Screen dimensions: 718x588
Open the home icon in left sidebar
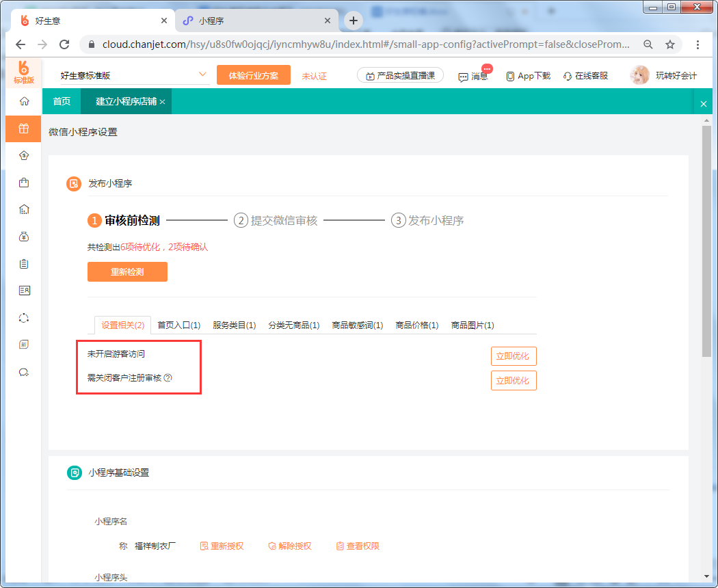coord(24,101)
